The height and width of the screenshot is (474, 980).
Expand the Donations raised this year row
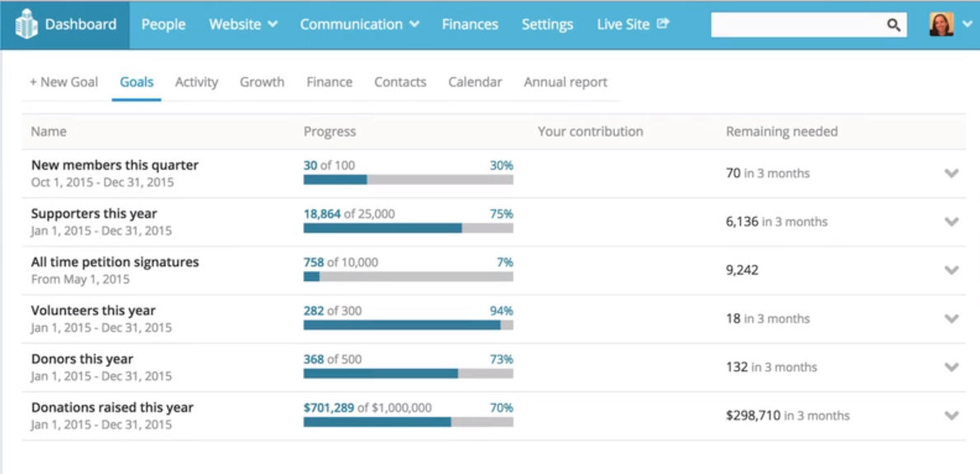coord(951,415)
